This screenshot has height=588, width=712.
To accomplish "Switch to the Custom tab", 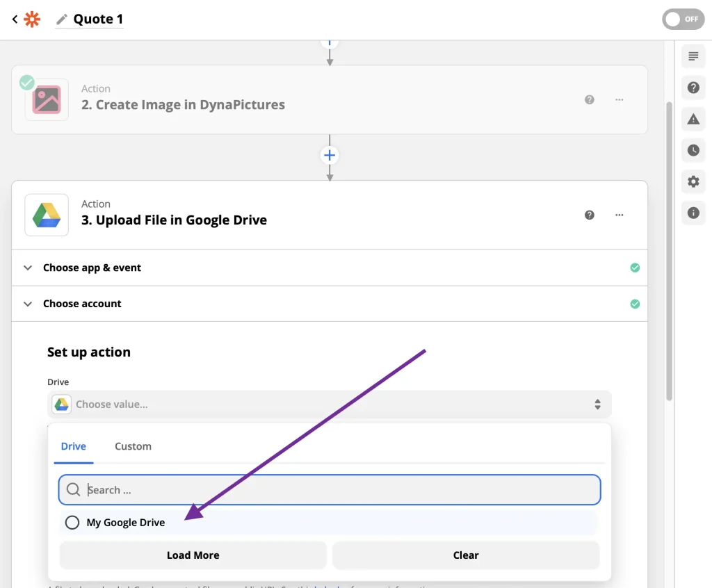I will 133,446.
